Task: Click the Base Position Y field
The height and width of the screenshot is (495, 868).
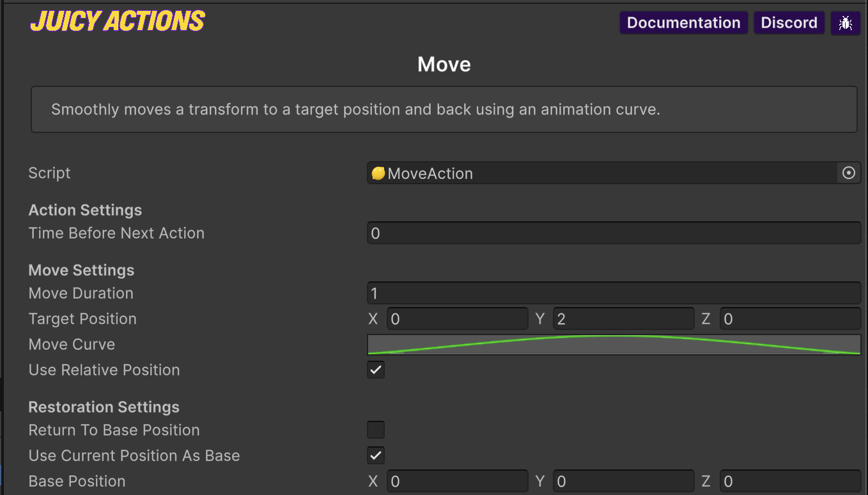Action: (623, 481)
